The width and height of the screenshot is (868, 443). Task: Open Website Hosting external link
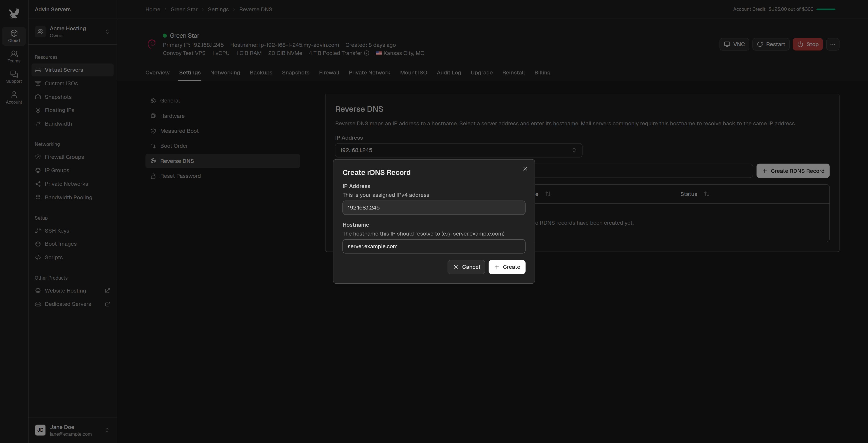[x=72, y=291]
